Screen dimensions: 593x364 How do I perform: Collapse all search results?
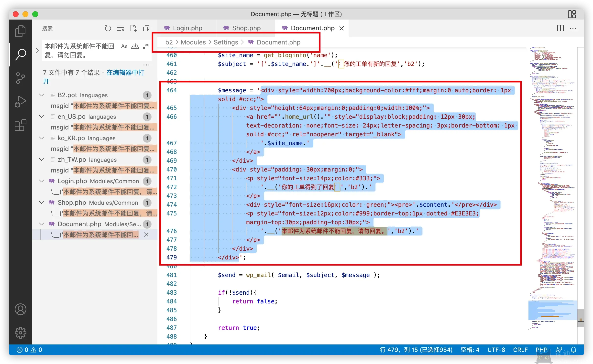pos(146,28)
